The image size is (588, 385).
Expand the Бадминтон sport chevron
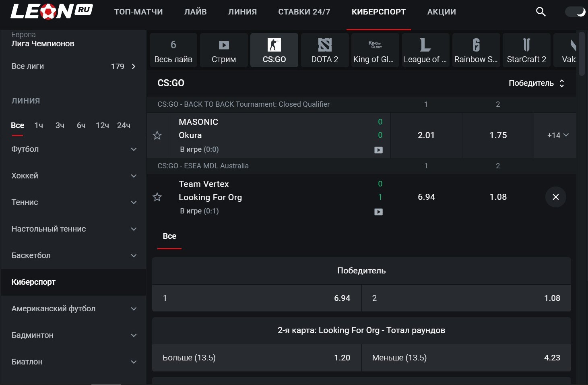pyautogui.click(x=134, y=335)
